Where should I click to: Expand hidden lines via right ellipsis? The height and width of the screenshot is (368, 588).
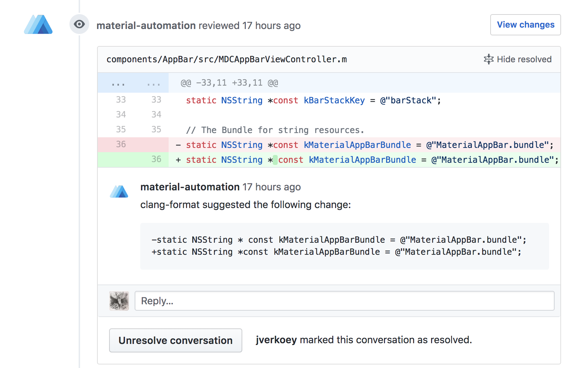[154, 84]
